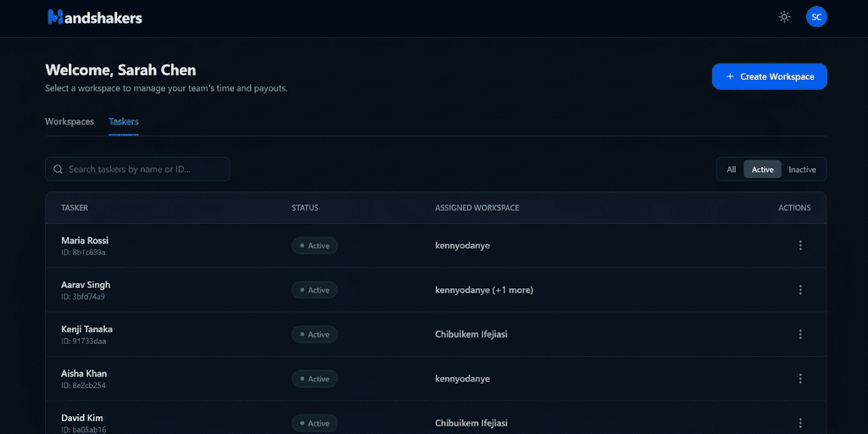The image size is (868, 434).
Task: Focus the Search taskers input field
Action: pyautogui.click(x=137, y=169)
